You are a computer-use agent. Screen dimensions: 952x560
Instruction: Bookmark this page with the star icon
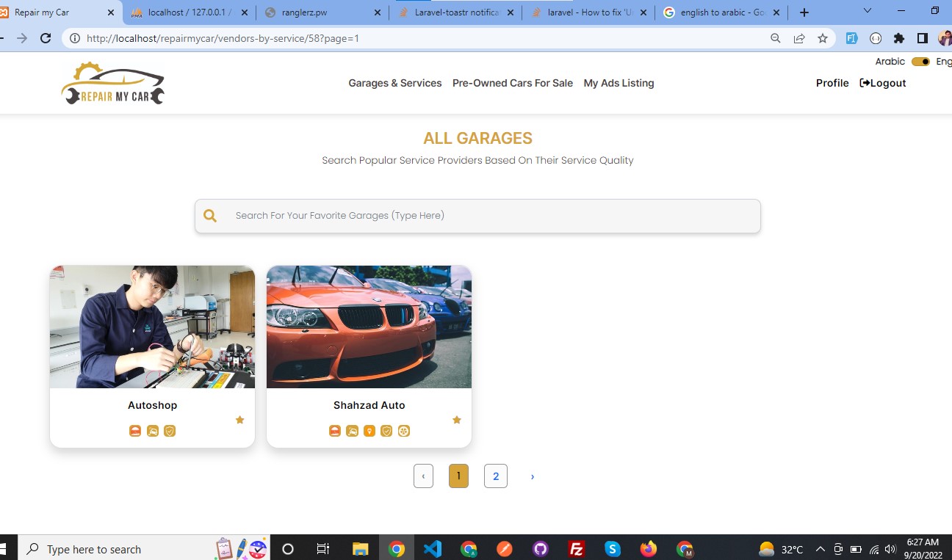[822, 38]
